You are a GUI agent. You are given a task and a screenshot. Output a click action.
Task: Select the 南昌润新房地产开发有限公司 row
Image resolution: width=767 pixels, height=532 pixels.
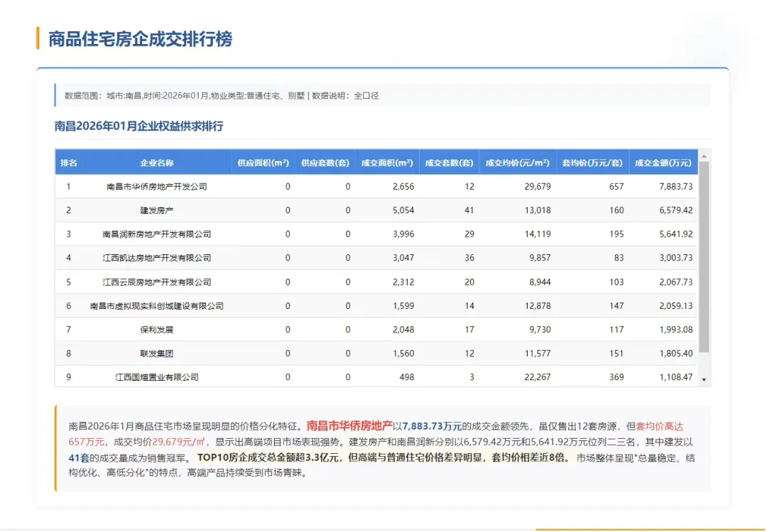pyautogui.click(x=376, y=234)
